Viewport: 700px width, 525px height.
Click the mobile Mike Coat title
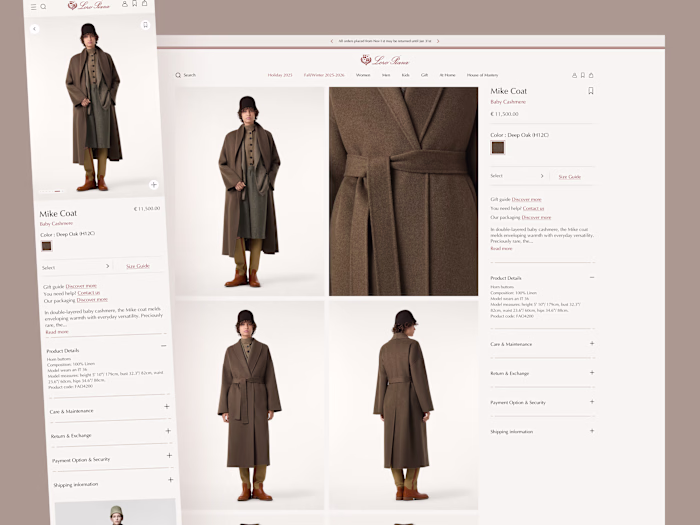click(x=58, y=213)
